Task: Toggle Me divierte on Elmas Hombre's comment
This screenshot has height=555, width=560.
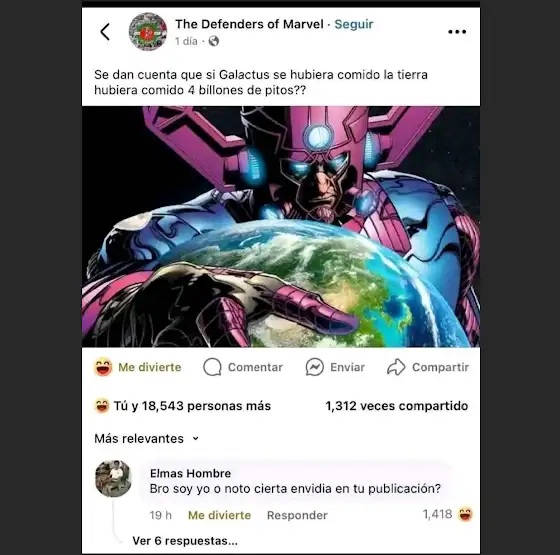Action: [x=219, y=515]
